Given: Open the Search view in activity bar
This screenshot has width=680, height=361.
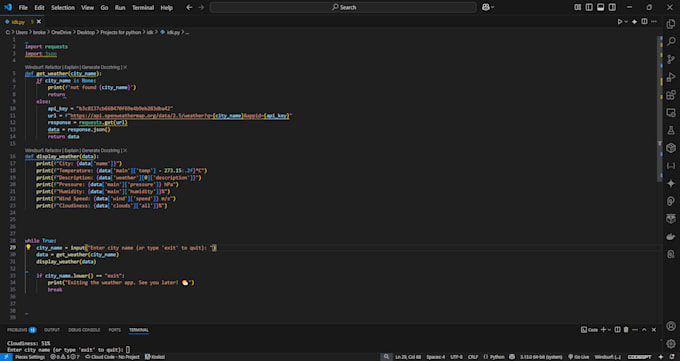Looking at the screenshot, I should click(671, 41).
